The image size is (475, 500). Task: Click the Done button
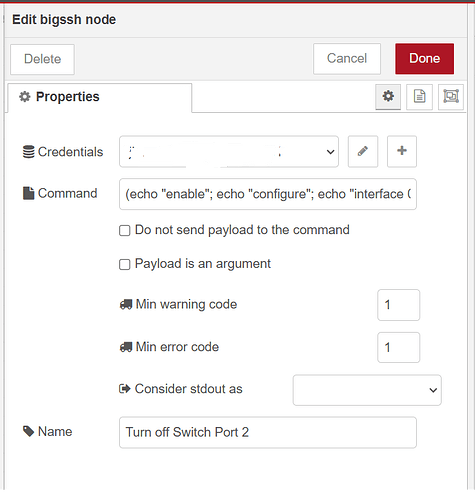tap(424, 59)
